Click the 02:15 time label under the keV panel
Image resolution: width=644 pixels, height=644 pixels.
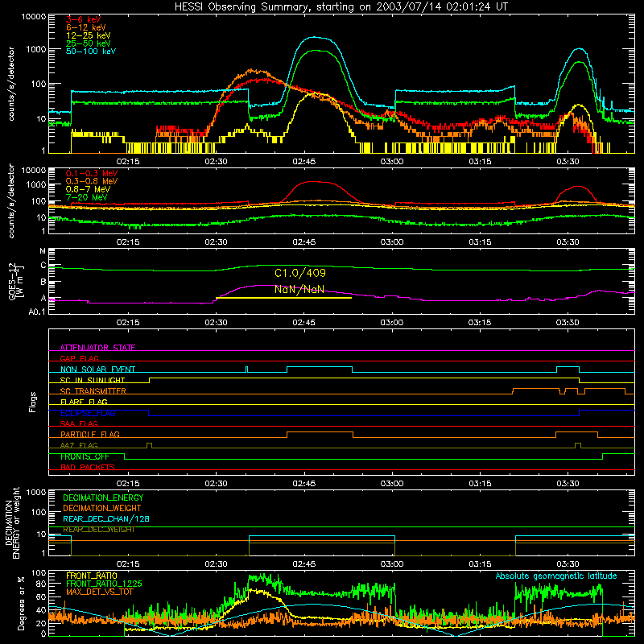(128, 162)
